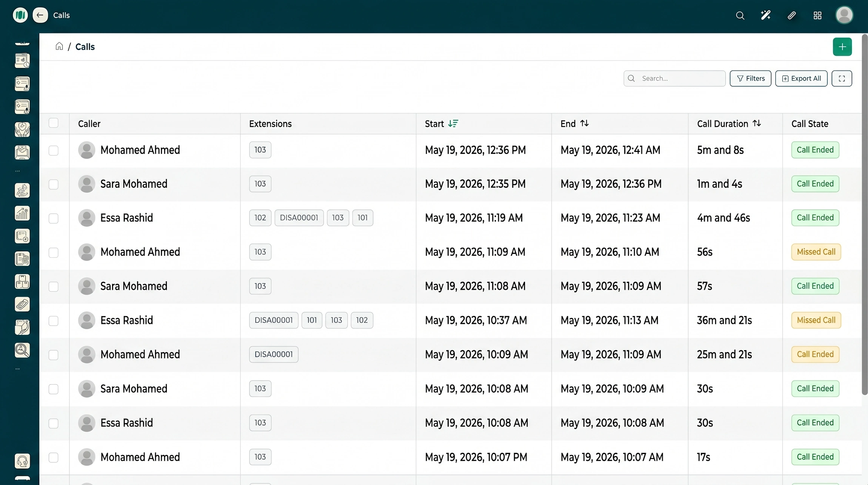Screen dimensions: 868x485
Task: Expand the upper sidebar ellipsis section
Action: (x=17, y=171)
